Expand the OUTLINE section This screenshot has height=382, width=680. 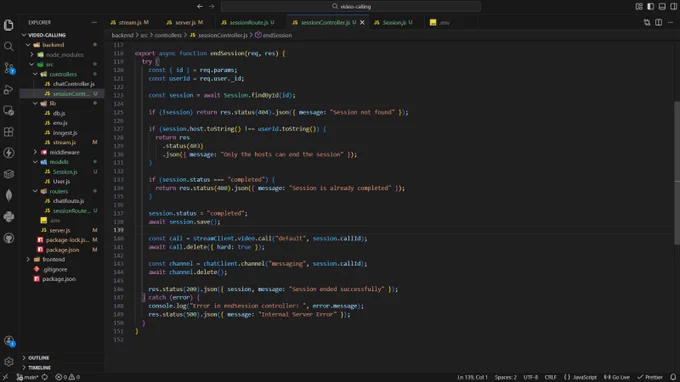click(x=38, y=358)
